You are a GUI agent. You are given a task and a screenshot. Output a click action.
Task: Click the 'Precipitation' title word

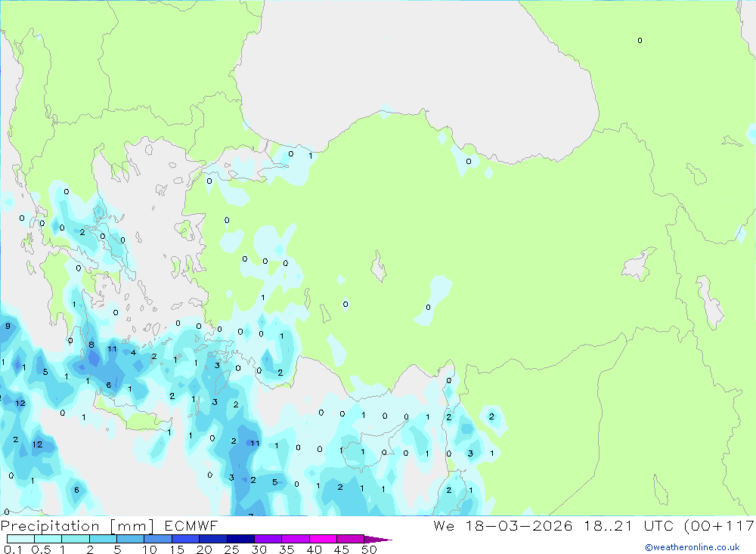tap(50, 526)
